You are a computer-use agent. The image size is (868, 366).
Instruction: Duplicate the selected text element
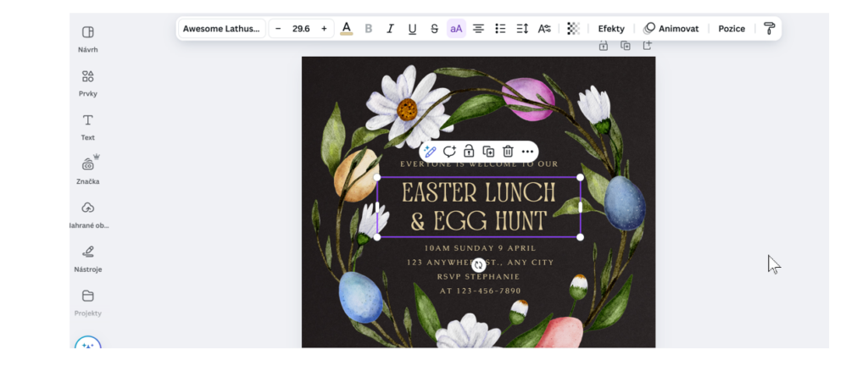(x=488, y=151)
